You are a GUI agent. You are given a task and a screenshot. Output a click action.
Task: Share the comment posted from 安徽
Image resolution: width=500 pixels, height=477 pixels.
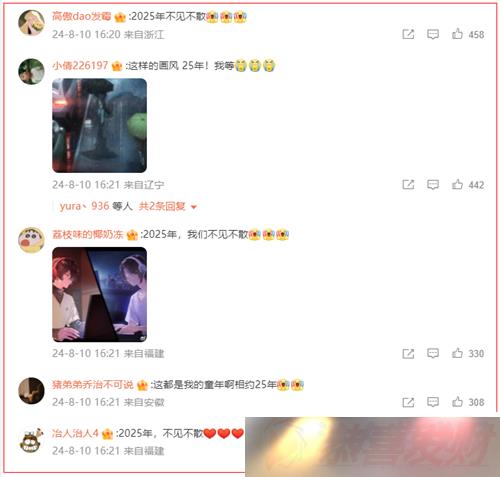[408, 402]
